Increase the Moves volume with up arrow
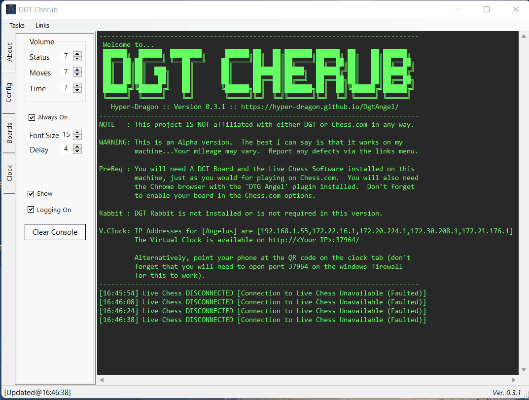 (x=77, y=69)
